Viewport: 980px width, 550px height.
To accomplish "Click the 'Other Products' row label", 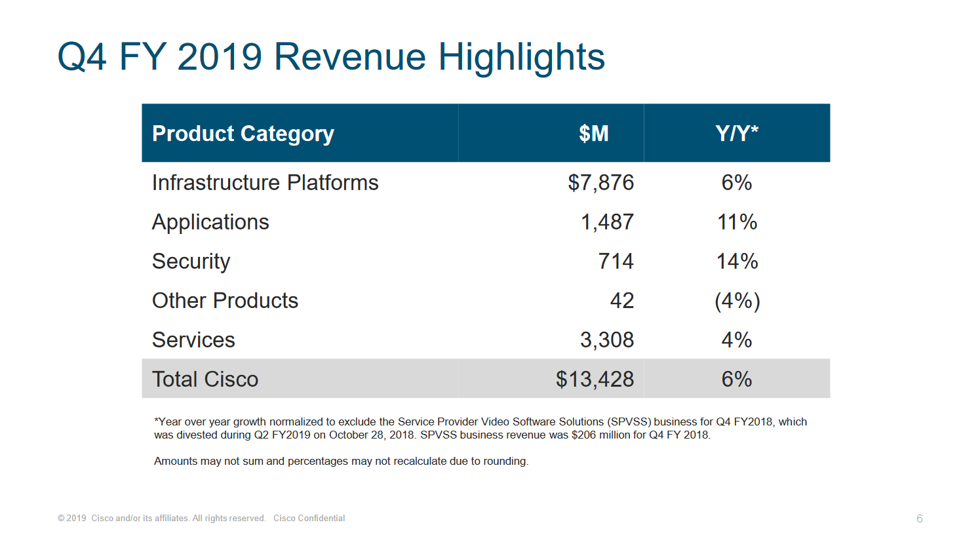I will [225, 300].
